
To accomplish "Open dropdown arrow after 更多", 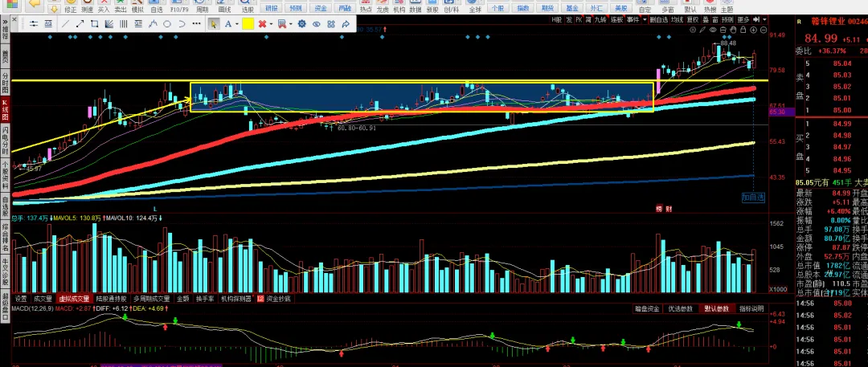I will [764, 20].
